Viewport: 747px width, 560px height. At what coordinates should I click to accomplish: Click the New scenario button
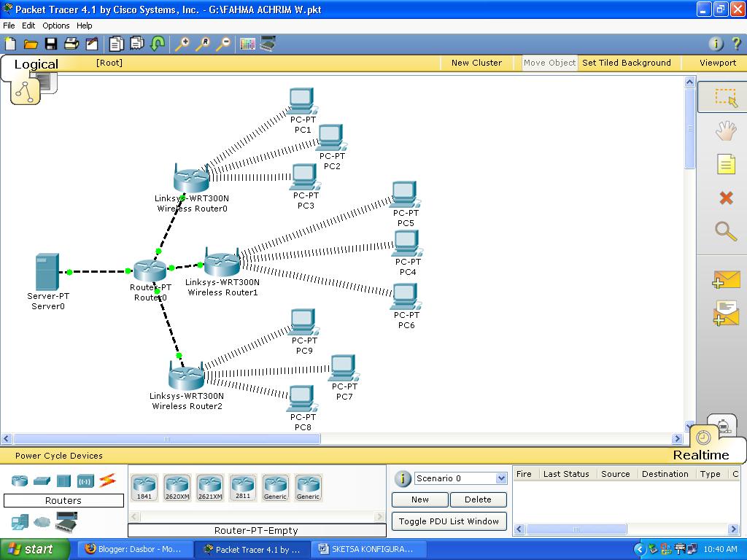(419, 499)
